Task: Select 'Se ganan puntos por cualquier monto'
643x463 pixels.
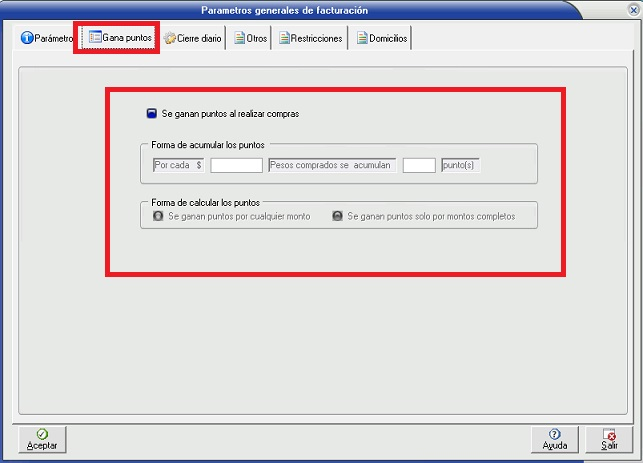Action: [x=157, y=215]
